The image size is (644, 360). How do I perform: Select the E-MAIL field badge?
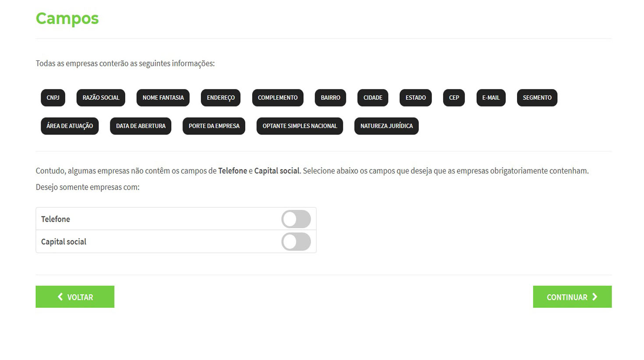click(491, 98)
